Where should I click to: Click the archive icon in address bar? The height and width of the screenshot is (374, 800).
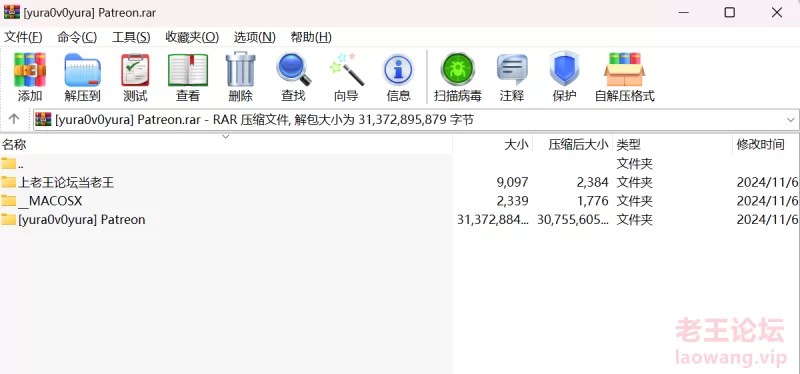(x=43, y=119)
